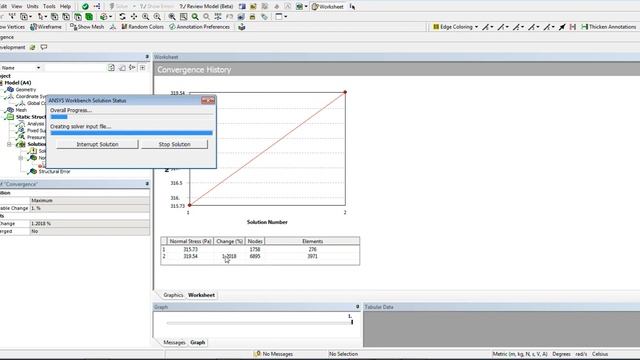Click the Overall Progress bar

(x=131, y=117)
